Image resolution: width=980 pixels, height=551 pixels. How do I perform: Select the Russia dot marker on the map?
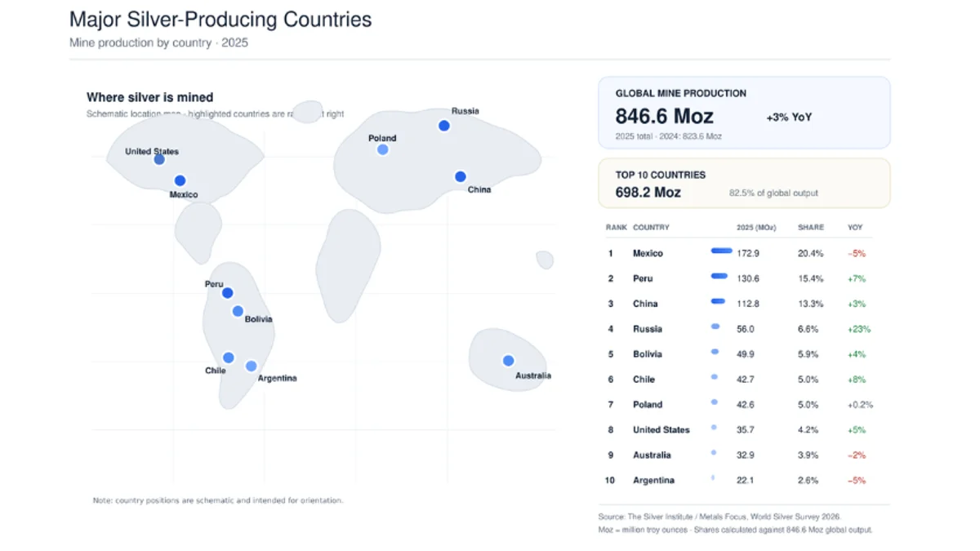click(443, 126)
